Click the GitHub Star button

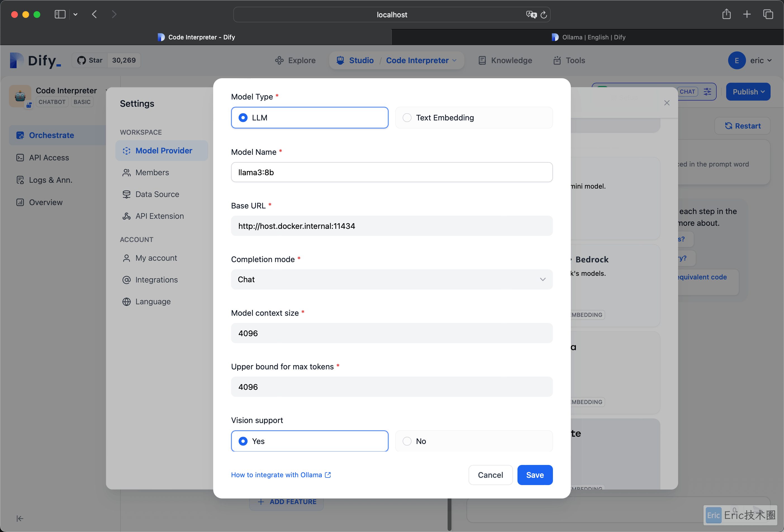tap(90, 60)
